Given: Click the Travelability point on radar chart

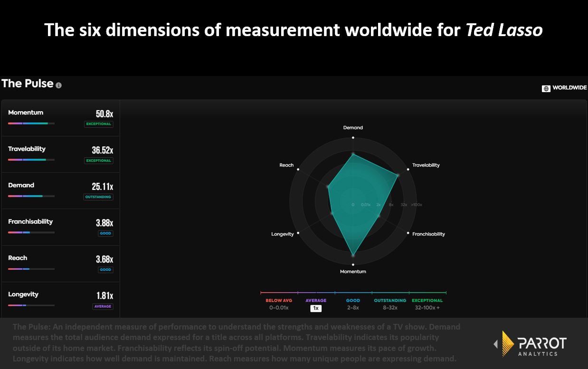Looking at the screenshot, I should [x=398, y=175].
